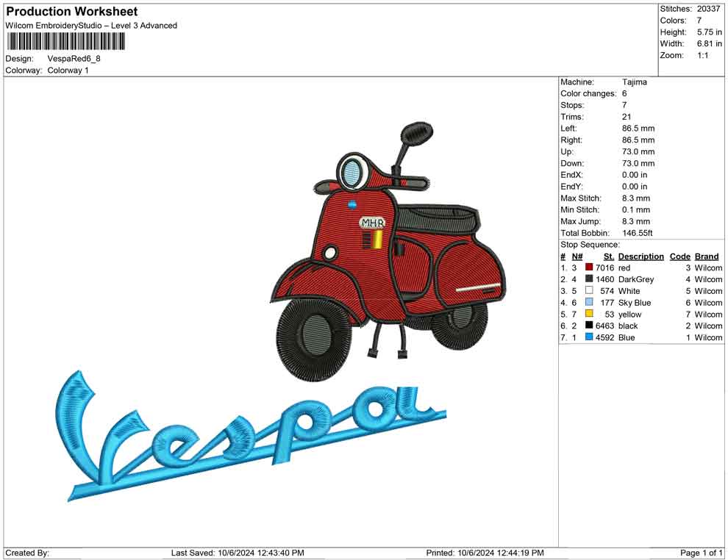Click the 'Production Worksheet' heading
Viewport: 728px width, 560px height.
[72, 12]
